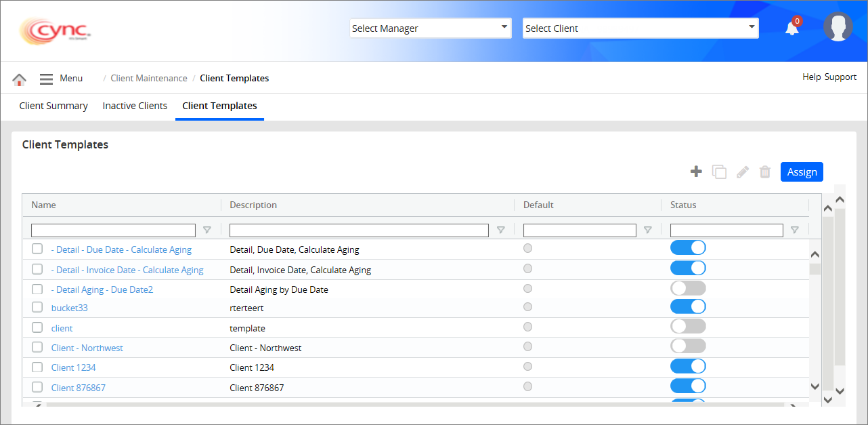The height and width of the screenshot is (425, 868).
Task: Open the user profile avatar
Action: tap(838, 28)
